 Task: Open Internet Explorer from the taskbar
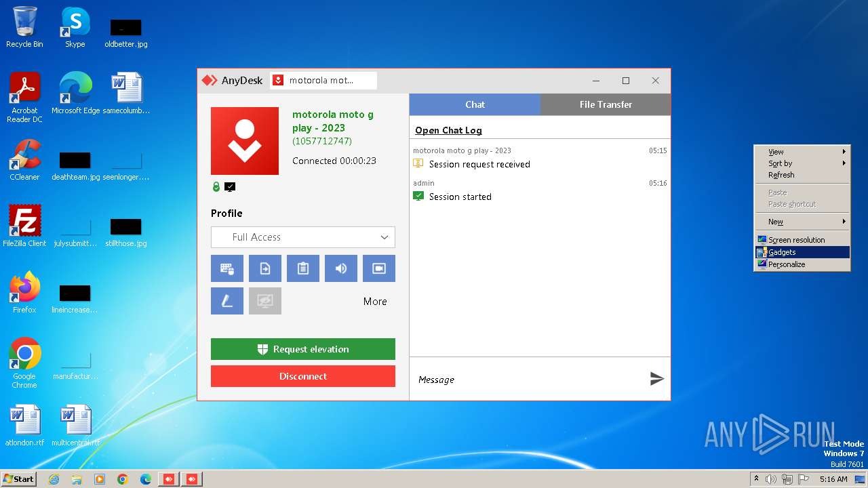pos(54,479)
